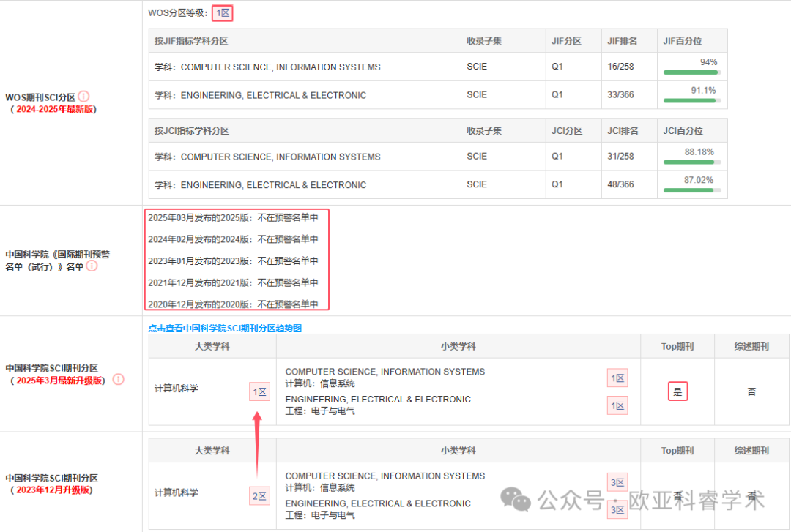Screen dimensions: 791x532
Task: Click the 91.1% JIF percentile bar
Action: [x=692, y=101]
